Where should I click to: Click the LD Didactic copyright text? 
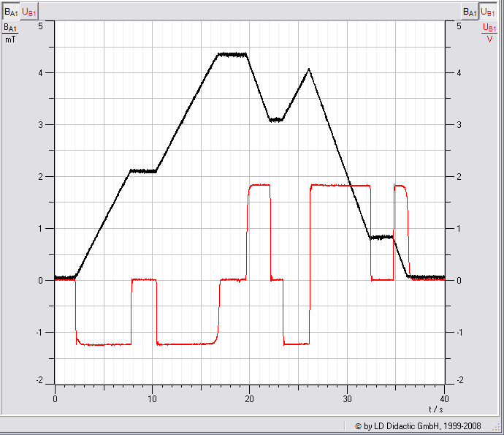pyautogui.click(x=421, y=425)
